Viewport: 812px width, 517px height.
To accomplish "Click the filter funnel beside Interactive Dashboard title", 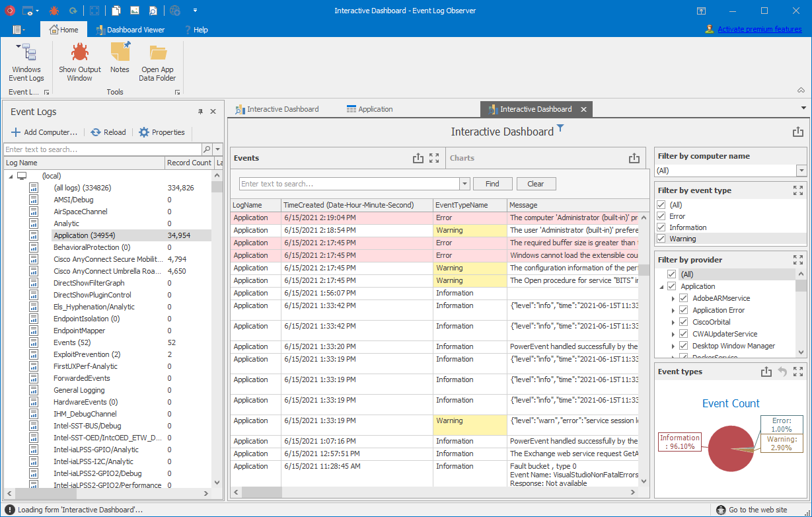I will pos(560,128).
